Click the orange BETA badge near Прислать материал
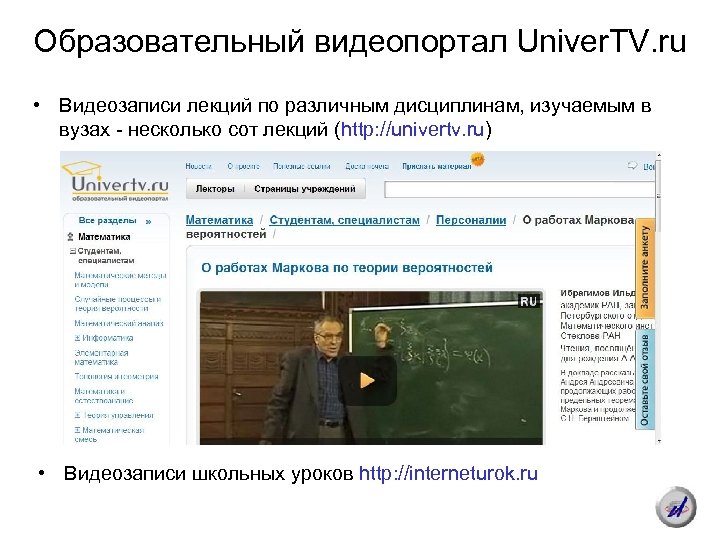The height and width of the screenshot is (540, 720). pyautogui.click(x=478, y=159)
